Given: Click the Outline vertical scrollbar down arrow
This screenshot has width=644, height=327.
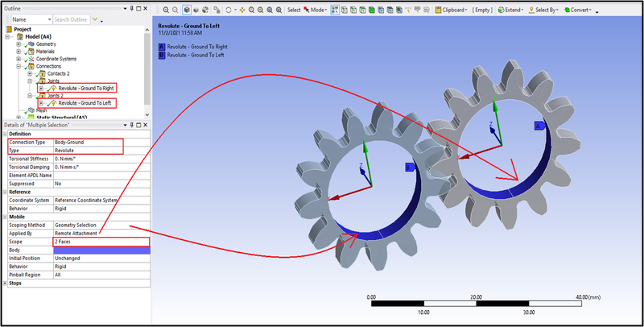Looking at the screenshot, I should 147,115.
